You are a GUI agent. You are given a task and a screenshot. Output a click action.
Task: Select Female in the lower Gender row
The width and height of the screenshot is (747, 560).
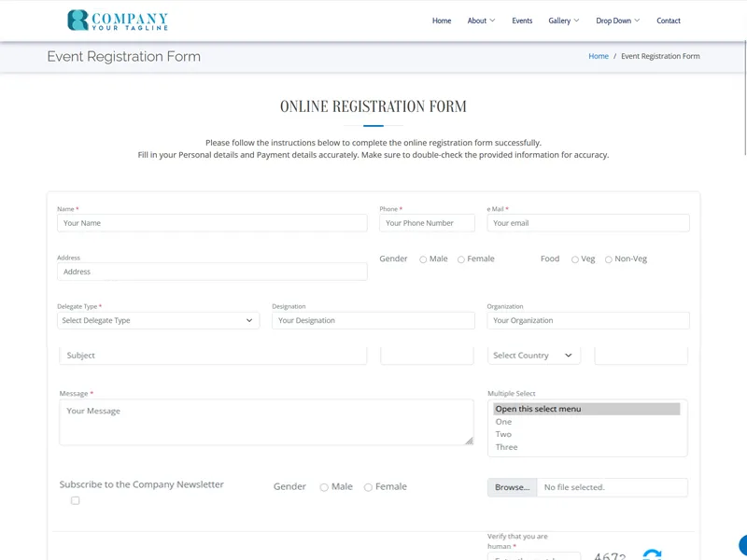click(x=368, y=487)
